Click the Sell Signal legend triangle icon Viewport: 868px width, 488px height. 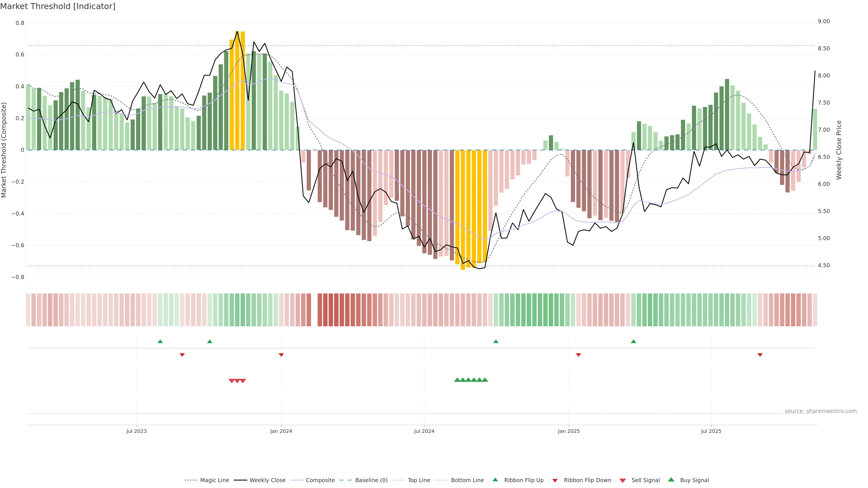[623, 481]
